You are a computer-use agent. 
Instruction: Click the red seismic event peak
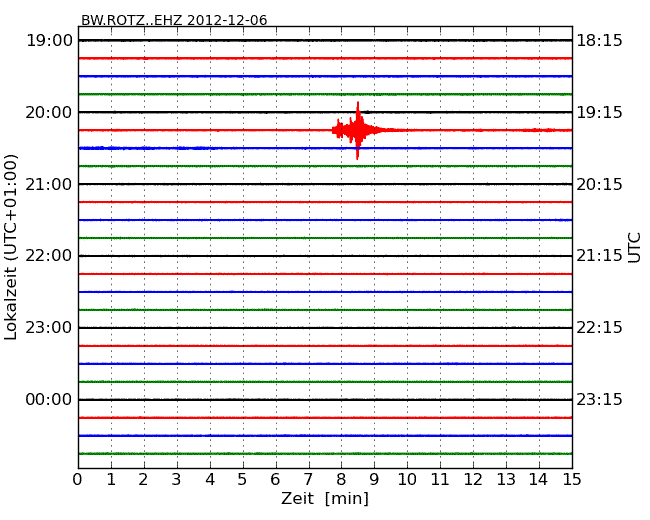tap(357, 130)
